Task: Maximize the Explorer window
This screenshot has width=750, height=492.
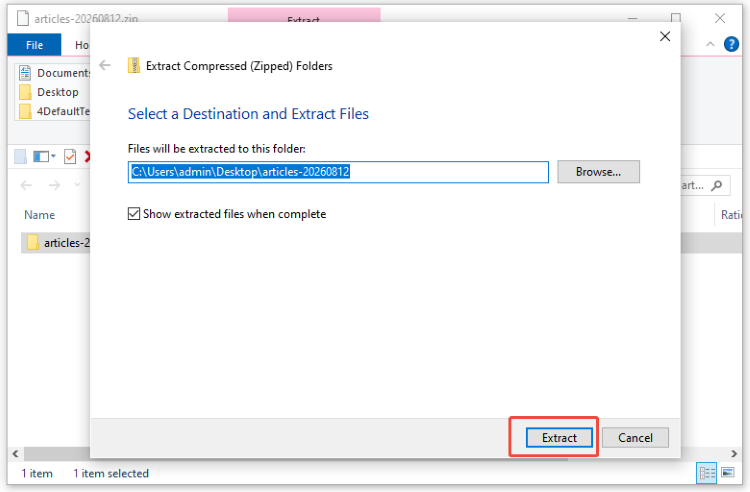Action: pos(675,18)
